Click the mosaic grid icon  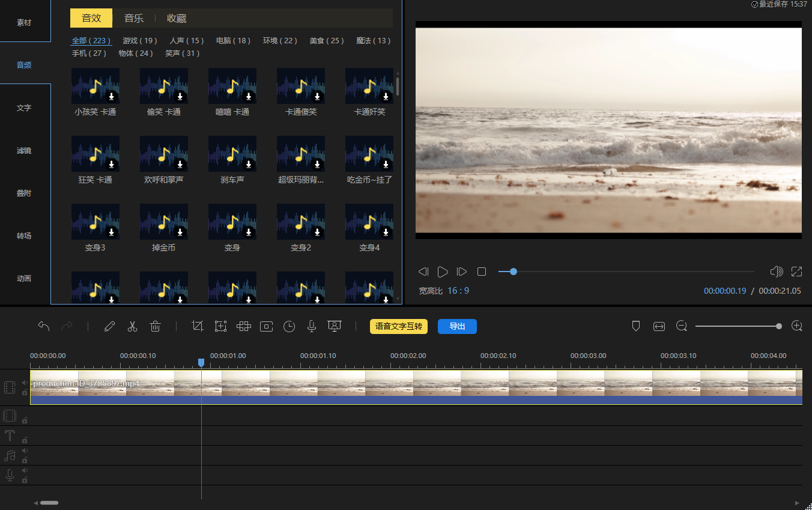click(x=243, y=326)
